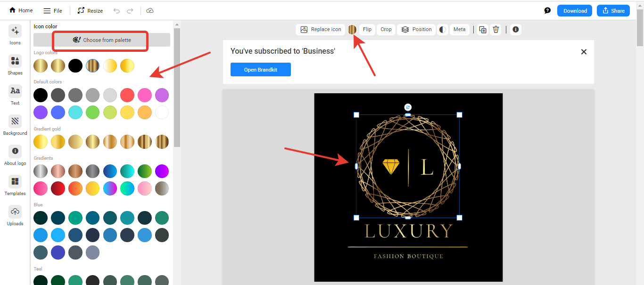Click the undo arrow
The width and height of the screenshot is (644, 285).
[x=116, y=11]
